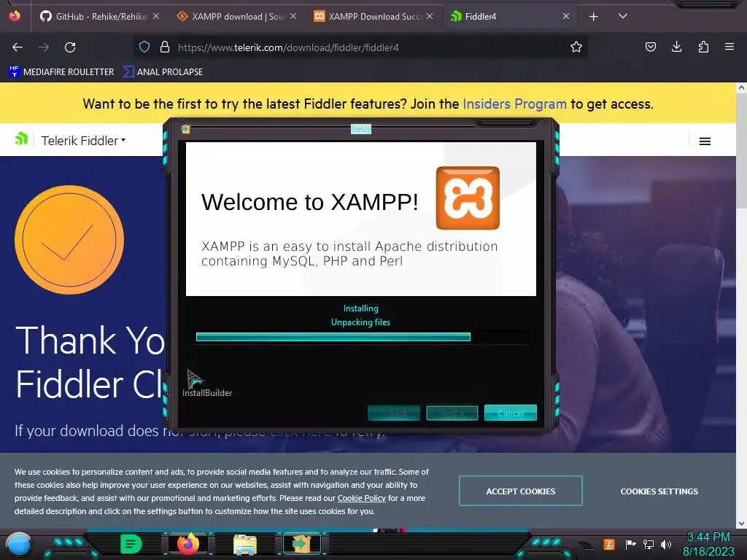Open the Save to Pocket icon
The image size is (747, 560).
coord(650,47)
